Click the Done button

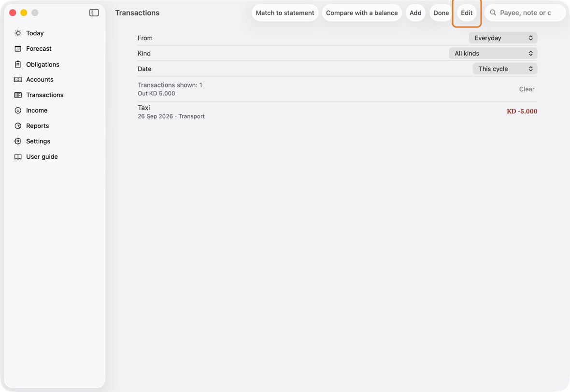coord(441,13)
